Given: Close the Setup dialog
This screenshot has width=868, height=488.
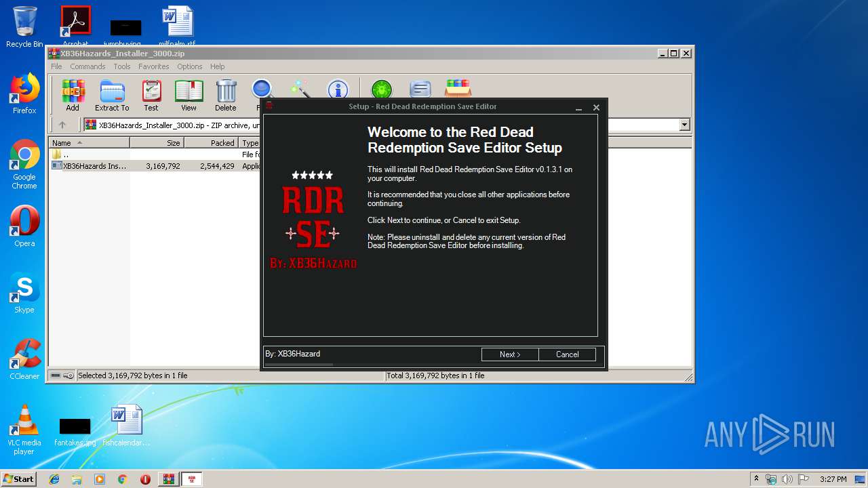Looking at the screenshot, I should pyautogui.click(x=596, y=107).
